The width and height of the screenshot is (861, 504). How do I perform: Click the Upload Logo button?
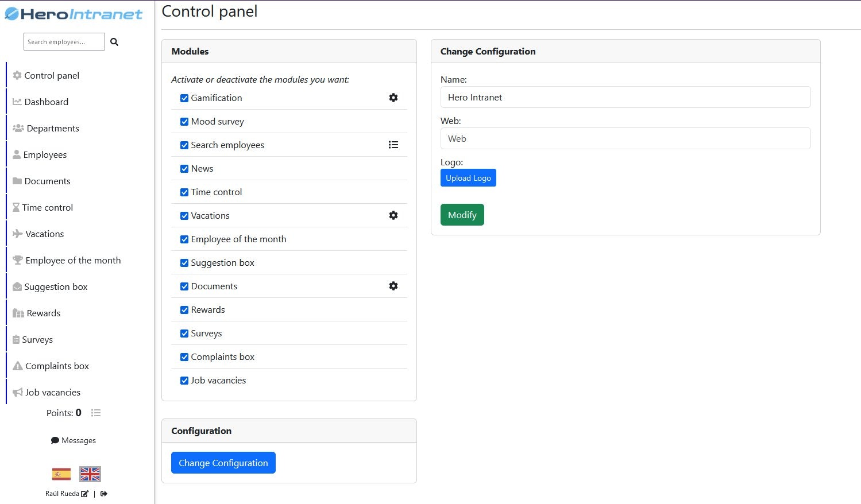[468, 178]
